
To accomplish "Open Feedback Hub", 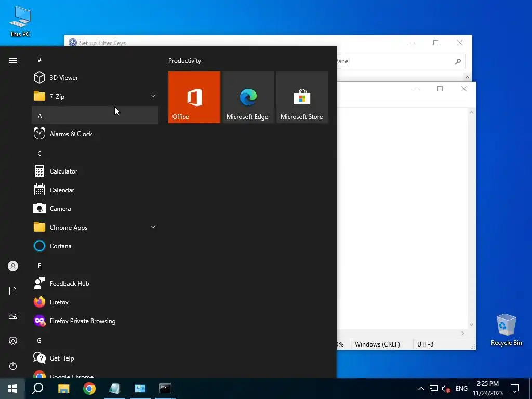I will click(95, 283).
